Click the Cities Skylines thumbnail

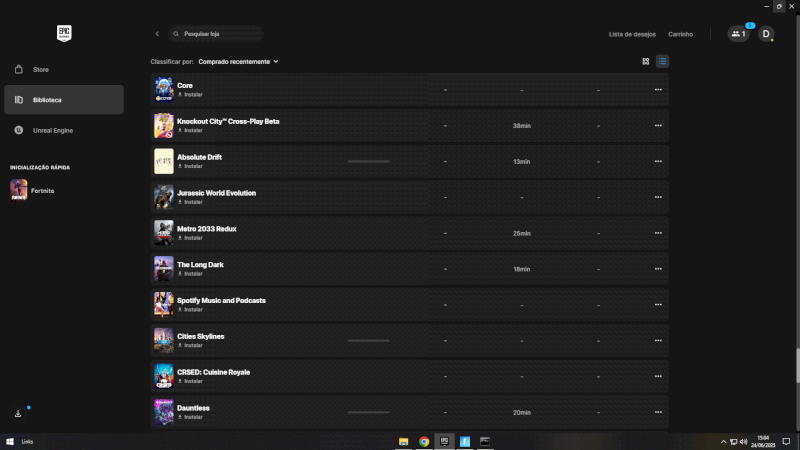(x=164, y=340)
